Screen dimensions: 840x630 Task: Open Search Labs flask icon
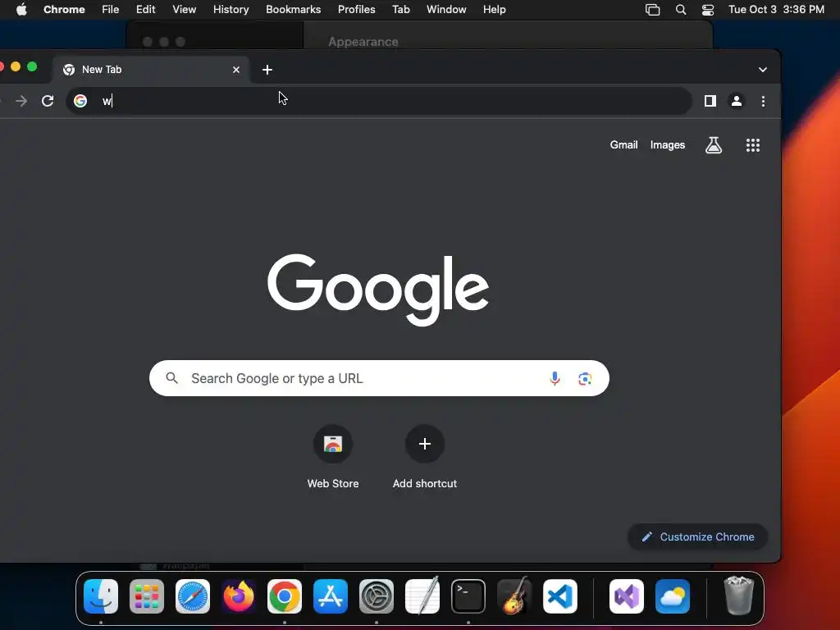(714, 145)
